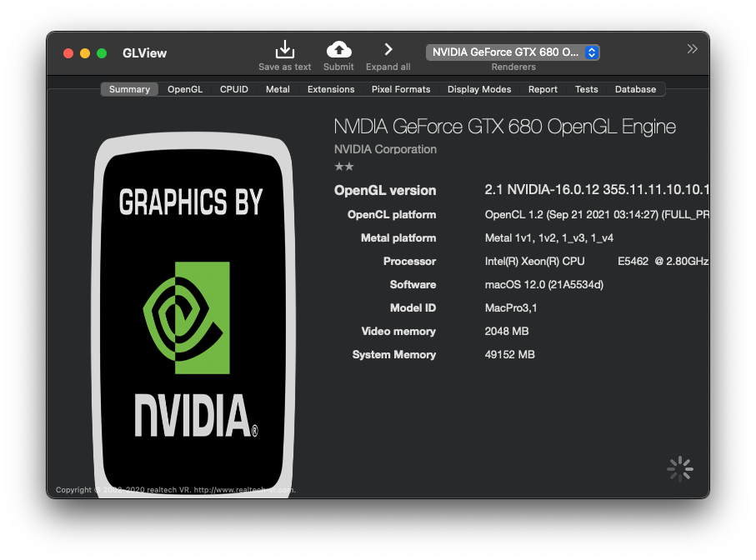Click the 49152 MB system memory value

tap(509, 354)
